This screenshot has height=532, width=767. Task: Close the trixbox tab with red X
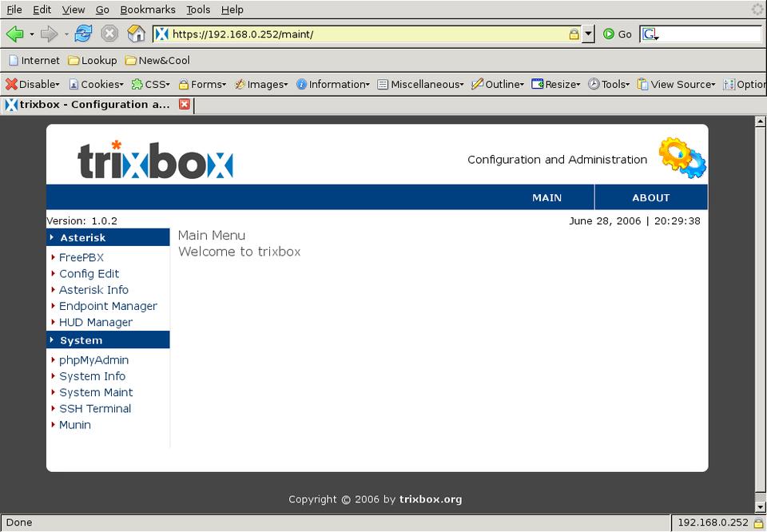pyautogui.click(x=184, y=104)
